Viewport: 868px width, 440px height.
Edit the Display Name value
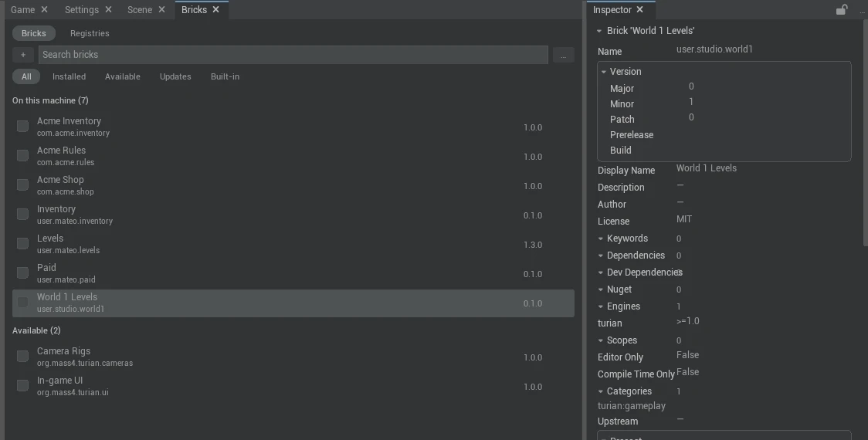click(707, 168)
